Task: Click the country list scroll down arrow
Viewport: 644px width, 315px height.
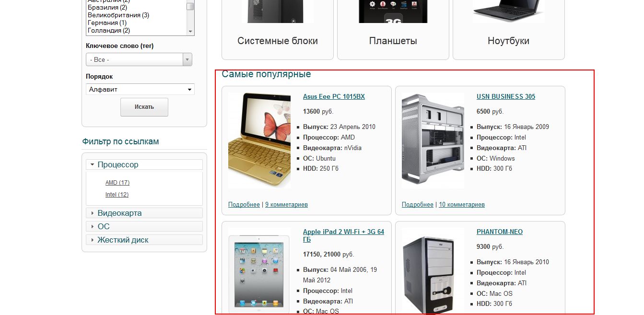Action: coord(190,31)
